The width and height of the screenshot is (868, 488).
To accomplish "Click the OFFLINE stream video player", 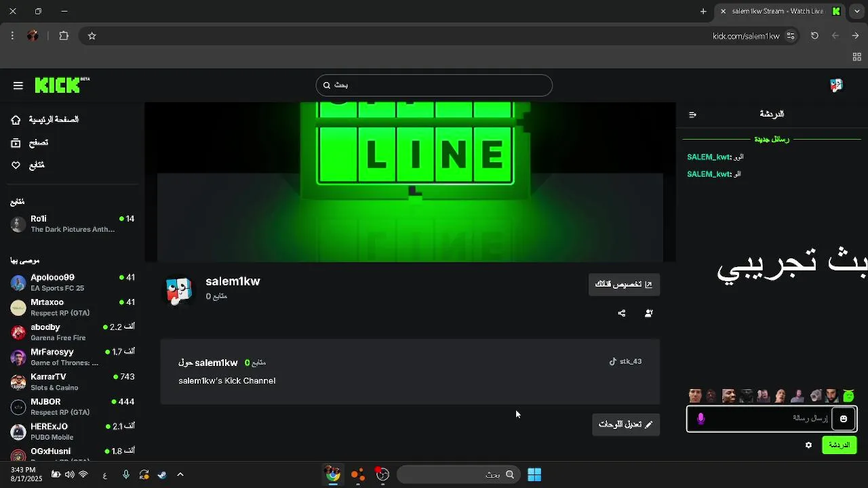I will 410,182.
